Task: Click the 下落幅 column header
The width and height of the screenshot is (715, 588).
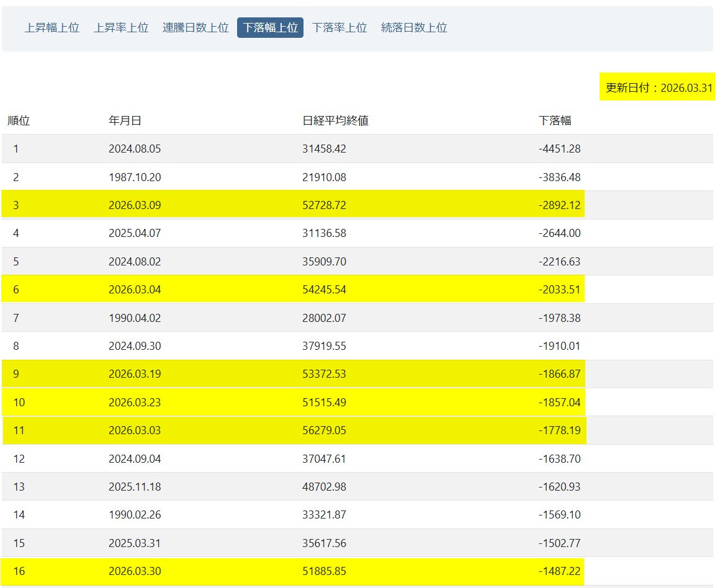Action: tap(555, 121)
